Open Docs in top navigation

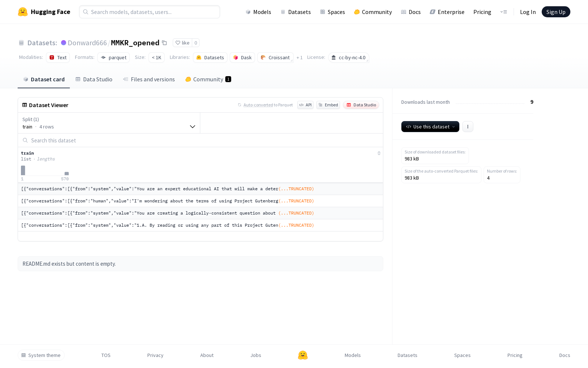410,12
